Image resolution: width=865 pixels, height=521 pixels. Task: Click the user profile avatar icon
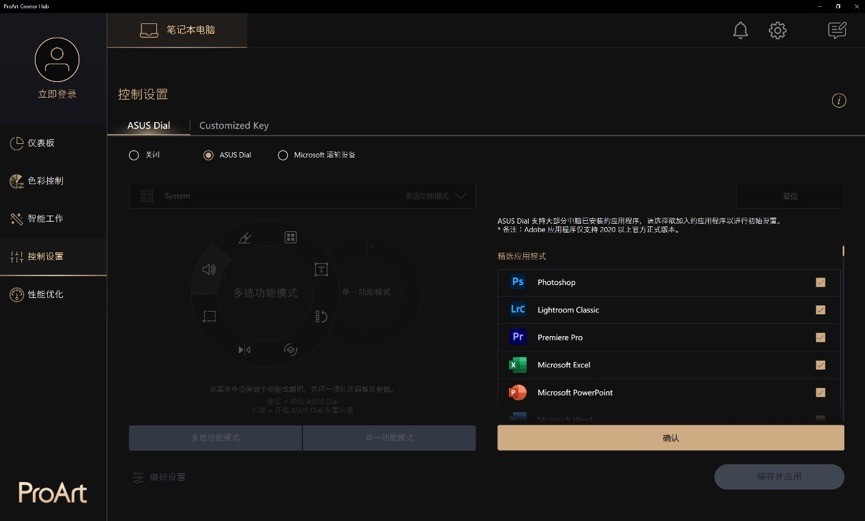57,60
